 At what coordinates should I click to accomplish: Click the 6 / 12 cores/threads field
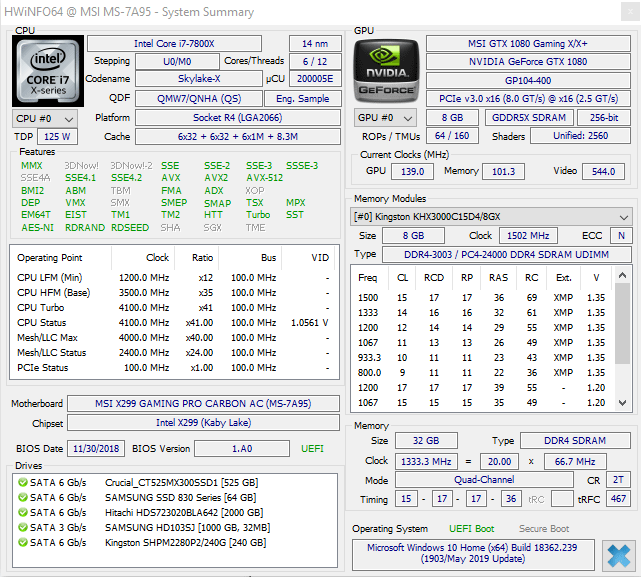point(315,61)
